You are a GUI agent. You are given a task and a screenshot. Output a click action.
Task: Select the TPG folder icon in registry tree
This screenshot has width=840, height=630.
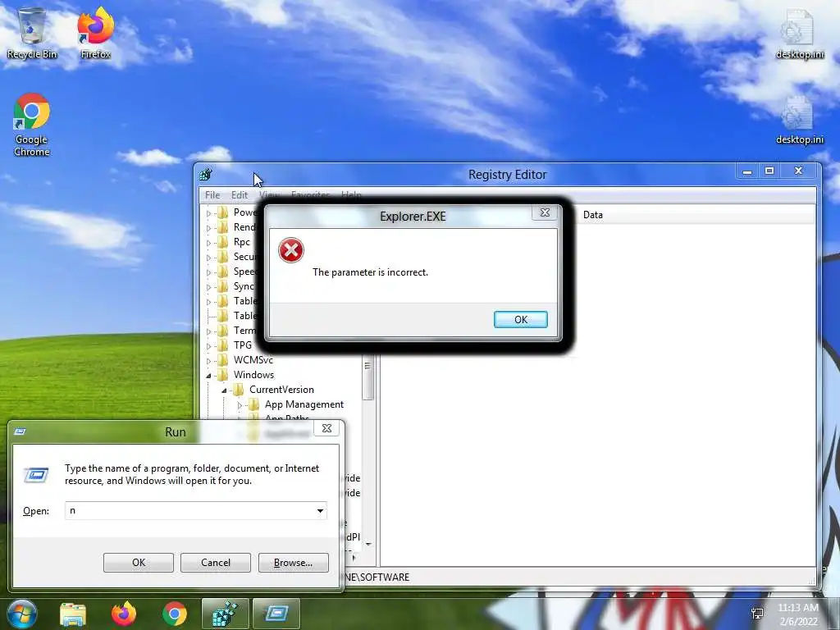pyautogui.click(x=223, y=345)
